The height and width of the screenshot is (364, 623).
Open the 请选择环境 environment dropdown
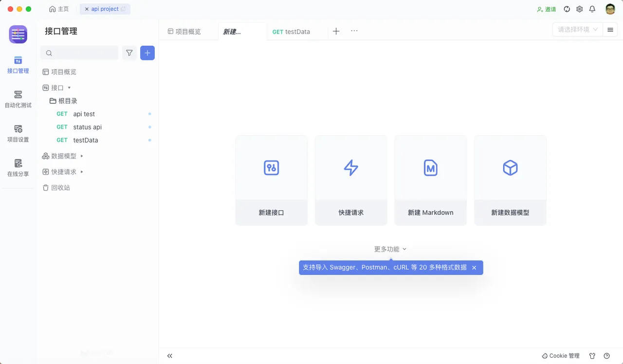pyautogui.click(x=578, y=30)
